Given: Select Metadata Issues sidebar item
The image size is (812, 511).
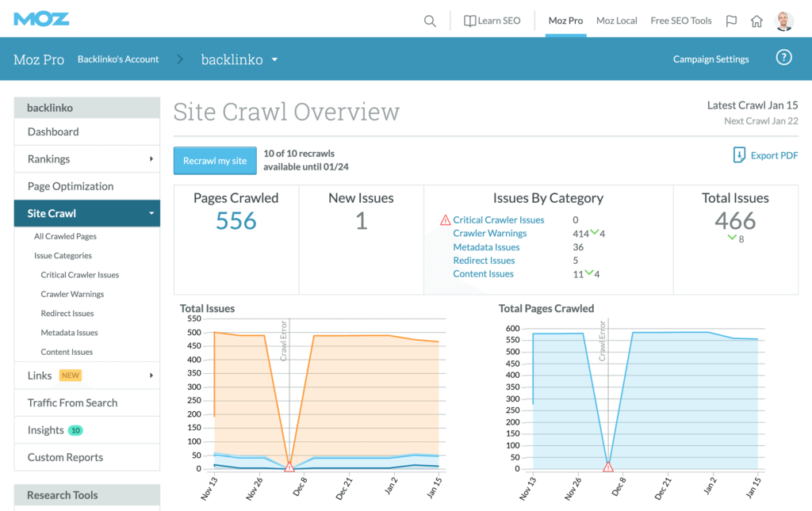Looking at the screenshot, I should point(70,333).
